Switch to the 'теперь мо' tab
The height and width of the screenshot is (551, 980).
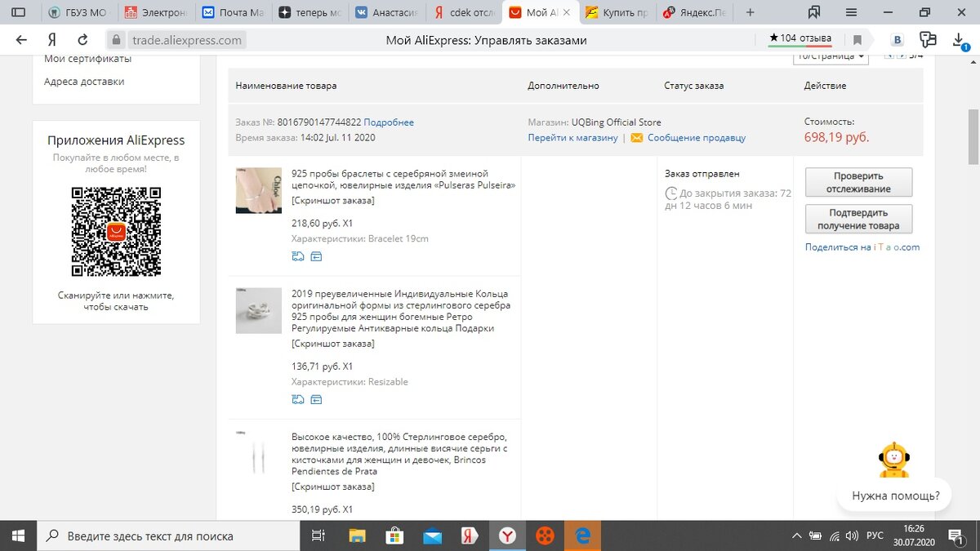coord(309,12)
